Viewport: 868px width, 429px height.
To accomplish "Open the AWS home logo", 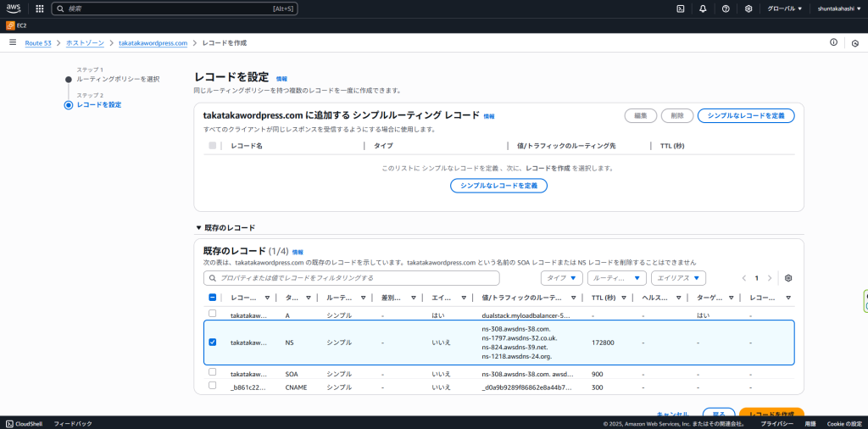I will 14,8.
